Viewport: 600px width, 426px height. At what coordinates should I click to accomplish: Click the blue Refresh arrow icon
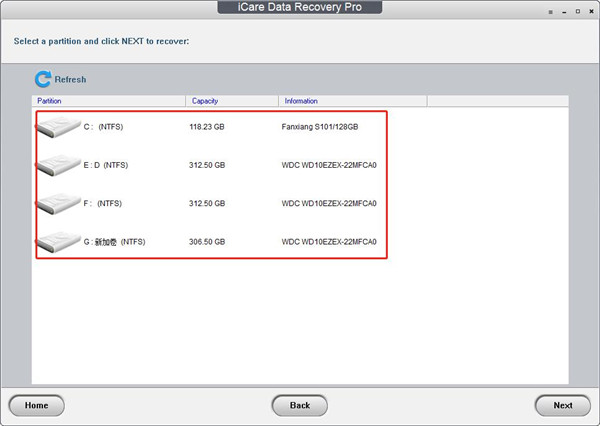[43, 79]
